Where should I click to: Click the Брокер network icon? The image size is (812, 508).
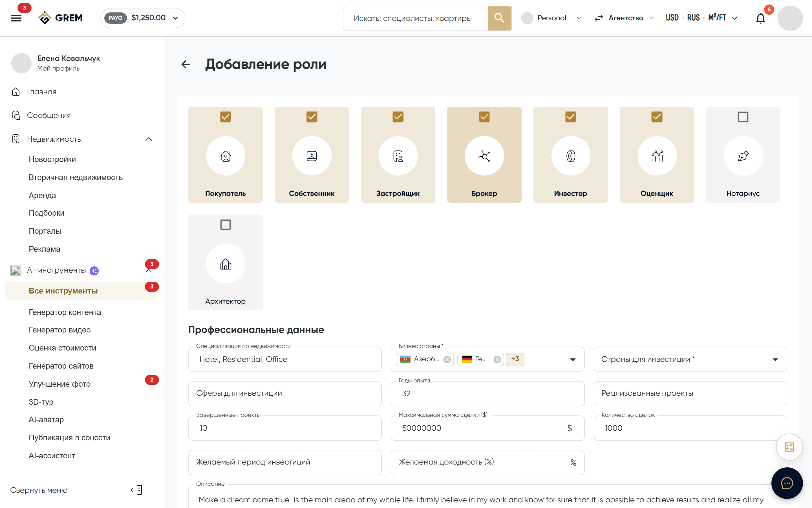click(x=484, y=156)
